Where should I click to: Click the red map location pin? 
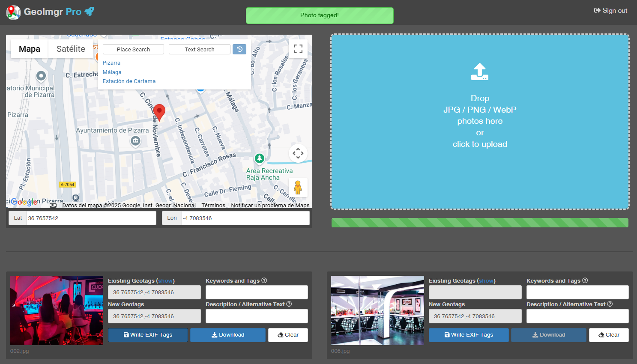coord(159,113)
